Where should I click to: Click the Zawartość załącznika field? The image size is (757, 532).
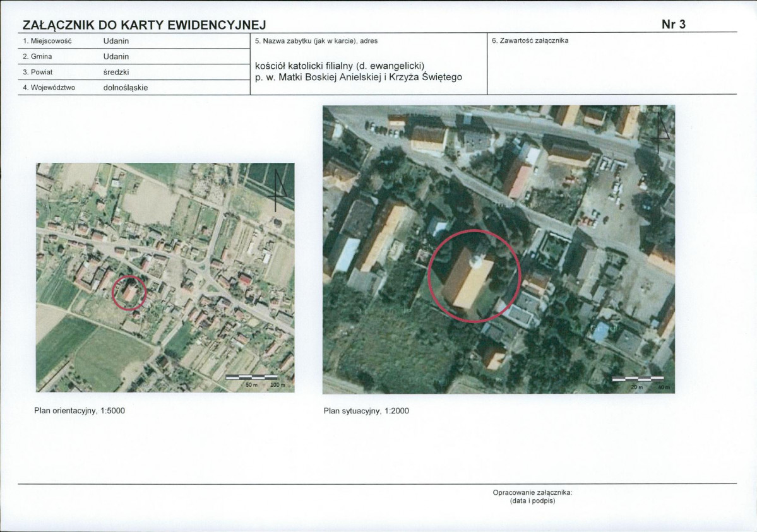(x=612, y=64)
